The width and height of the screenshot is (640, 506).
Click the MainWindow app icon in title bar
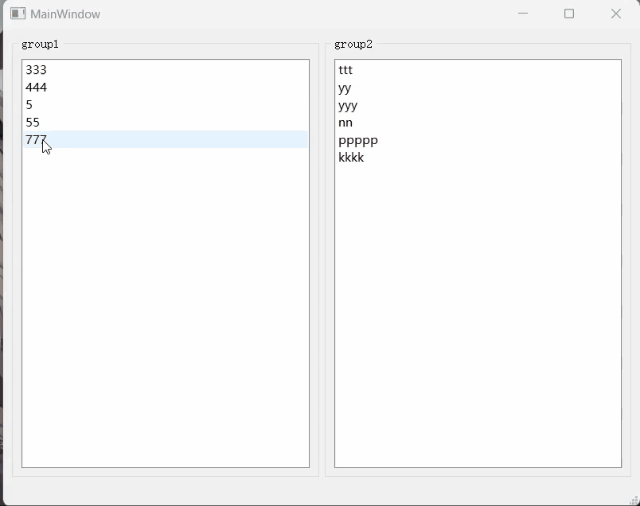tap(18, 14)
